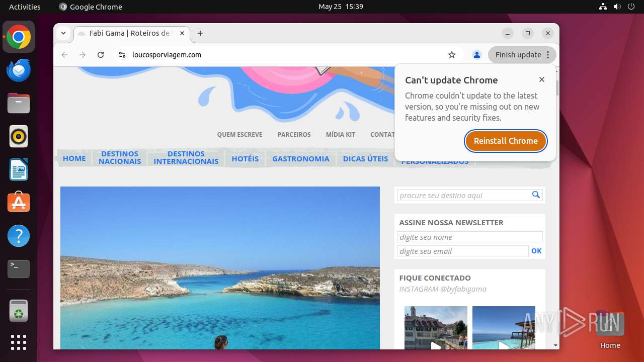
Task: Launch Thunderbird Mail from the dock
Action: 19,70
